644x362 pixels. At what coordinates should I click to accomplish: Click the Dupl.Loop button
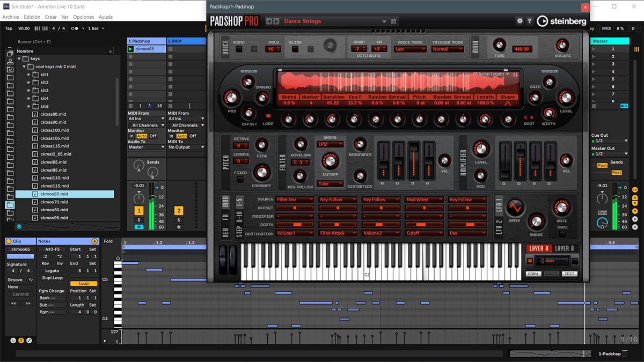[x=52, y=278]
